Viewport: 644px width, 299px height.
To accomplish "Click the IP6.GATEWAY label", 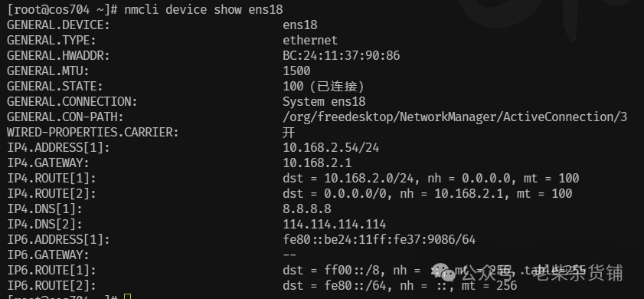I will click(48, 255).
